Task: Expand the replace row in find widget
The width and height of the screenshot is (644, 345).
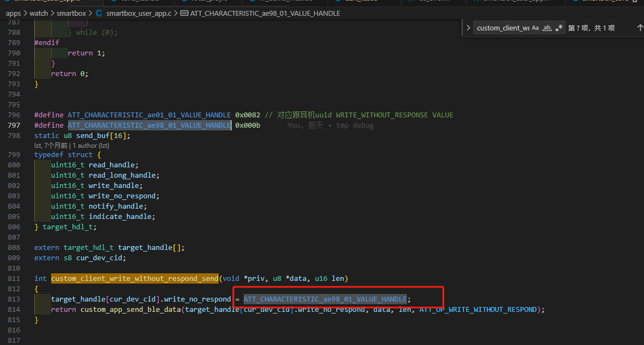Action: point(468,28)
